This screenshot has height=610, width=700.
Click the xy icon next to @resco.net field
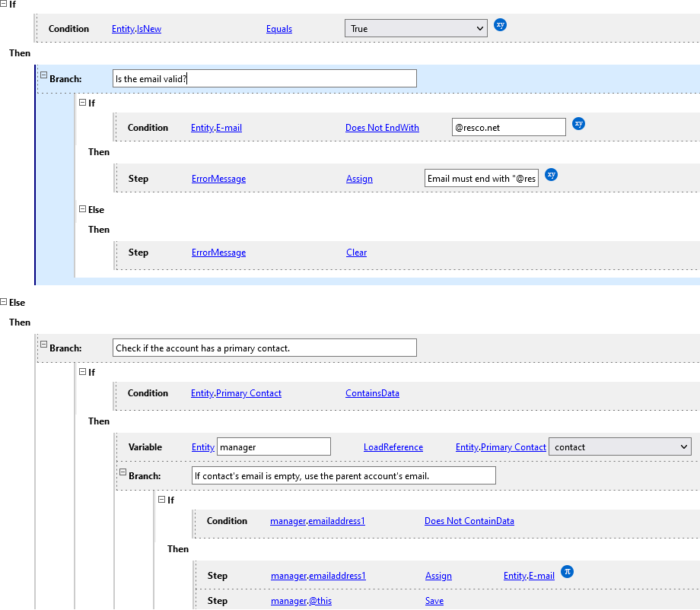point(578,124)
